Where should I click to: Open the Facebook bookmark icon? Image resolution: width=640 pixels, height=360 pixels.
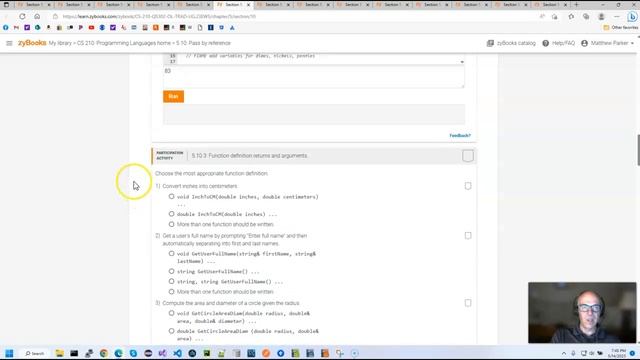click(5, 28)
